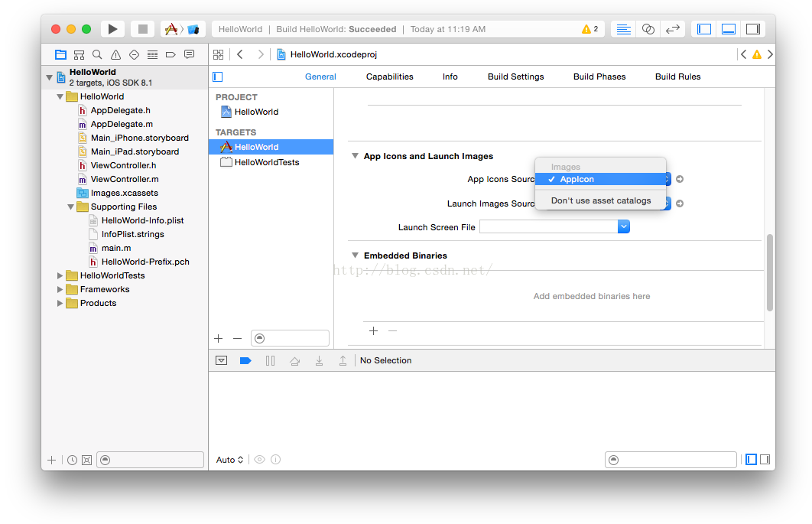The width and height of the screenshot is (812, 524).
Task: Add a new target with plus button
Action: click(x=219, y=338)
